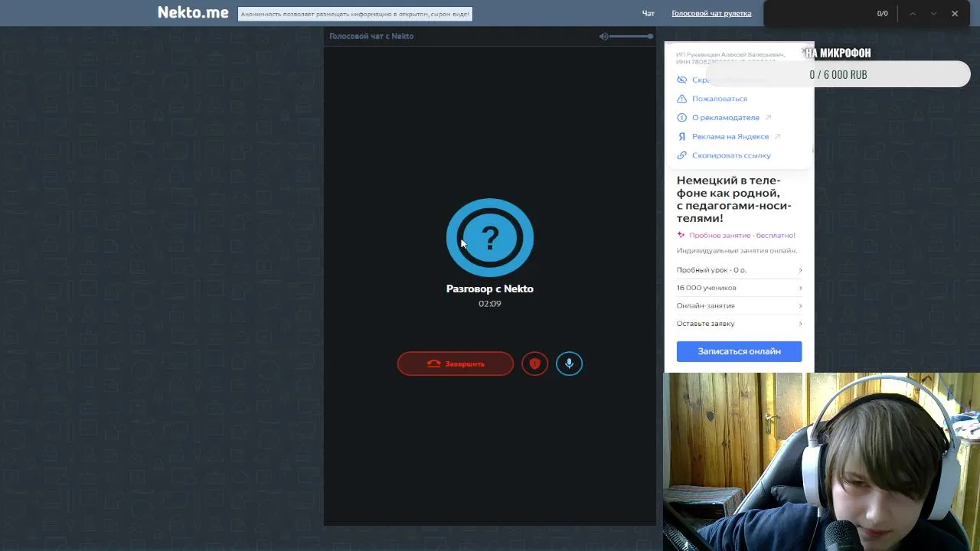Click the Записаться онлайн button
Image resolution: width=980 pixels, height=551 pixels.
coord(739,351)
